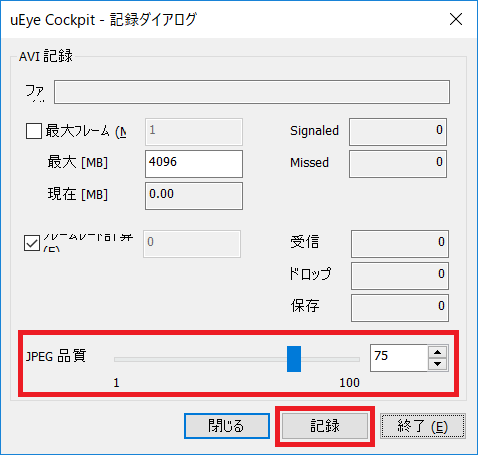Click the Signaled label
Viewport: 478px width, 455px height.
314,131
